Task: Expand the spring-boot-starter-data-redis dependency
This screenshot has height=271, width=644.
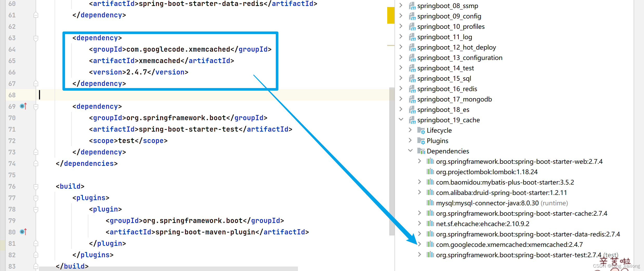Action: tap(419, 234)
